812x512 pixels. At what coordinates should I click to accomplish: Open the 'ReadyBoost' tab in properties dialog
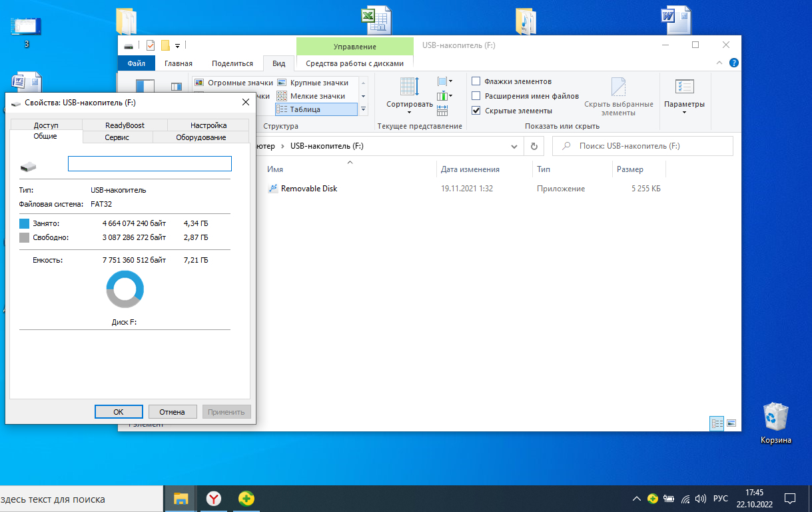(x=125, y=125)
